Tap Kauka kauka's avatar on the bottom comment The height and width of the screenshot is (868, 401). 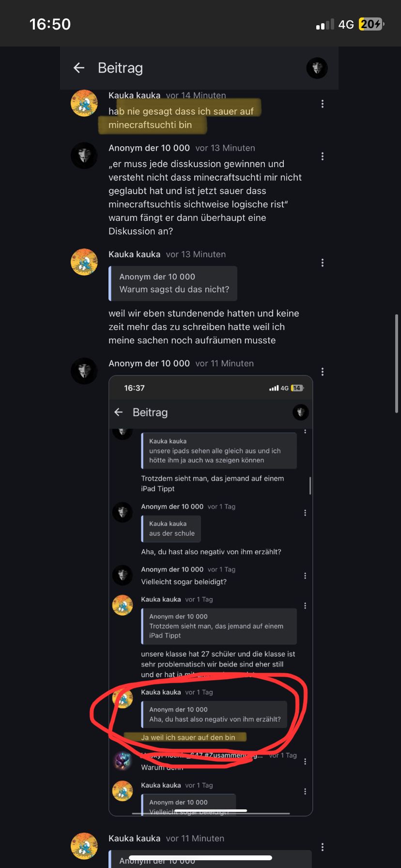click(84, 846)
